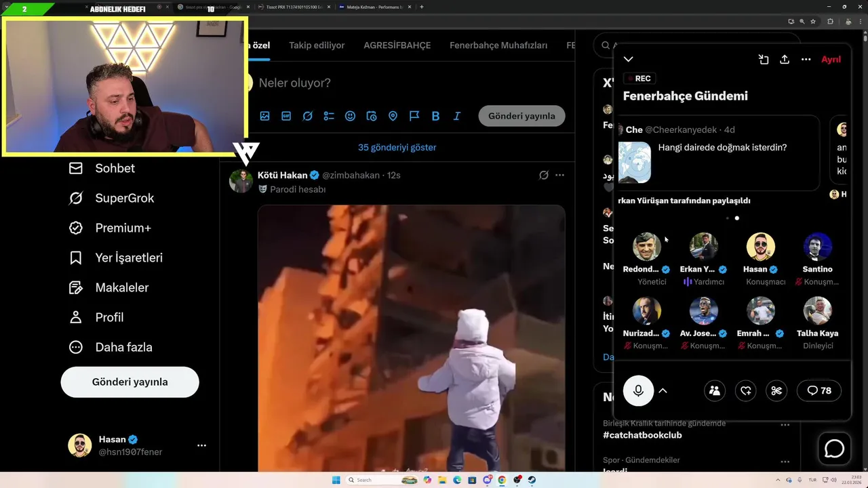
Task: Open Space more options menu
Action: (806, 60)
